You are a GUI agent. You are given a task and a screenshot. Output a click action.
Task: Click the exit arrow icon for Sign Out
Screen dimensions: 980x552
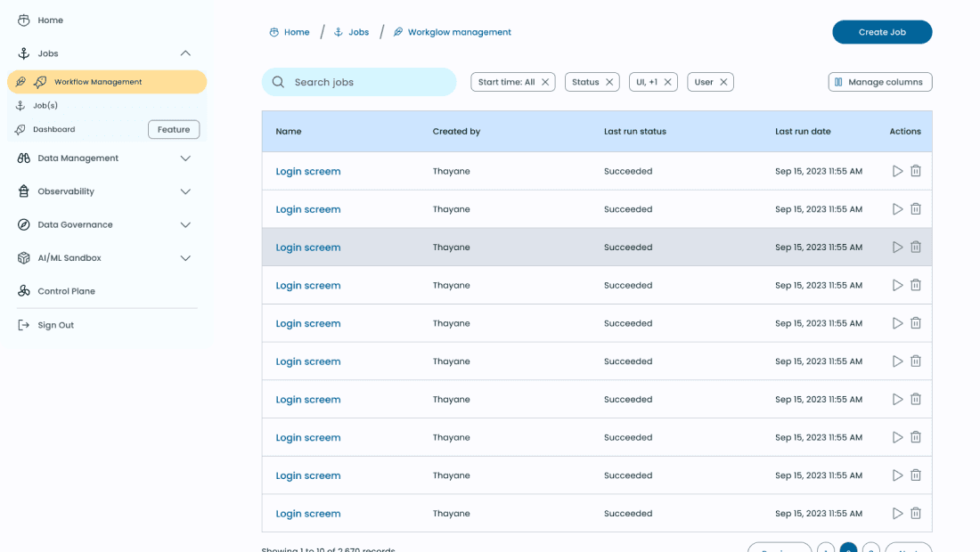coord(24,325)
